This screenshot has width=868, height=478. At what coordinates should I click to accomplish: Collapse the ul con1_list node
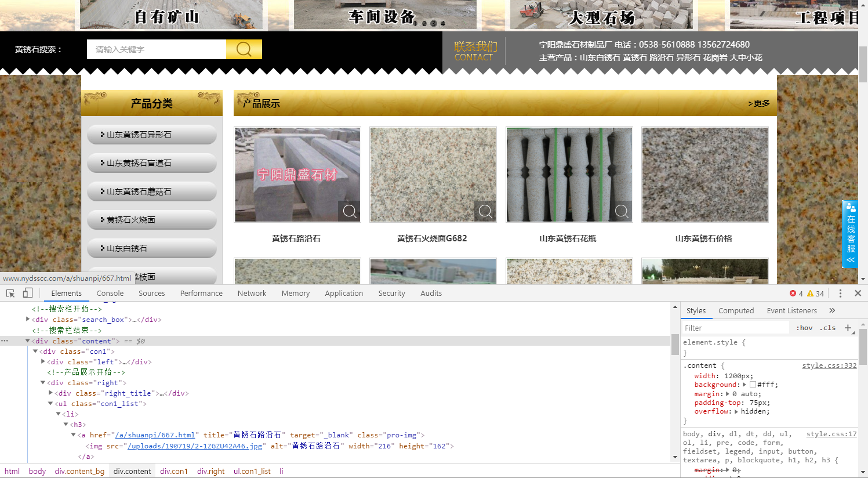pyautogui.click(x=50, y=404)
